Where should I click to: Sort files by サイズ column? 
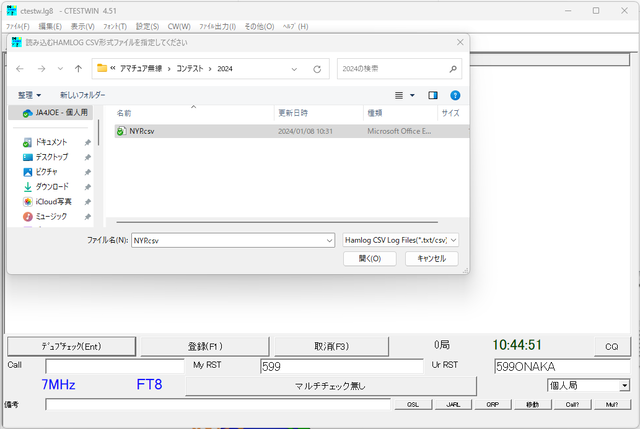click(452, 113)
